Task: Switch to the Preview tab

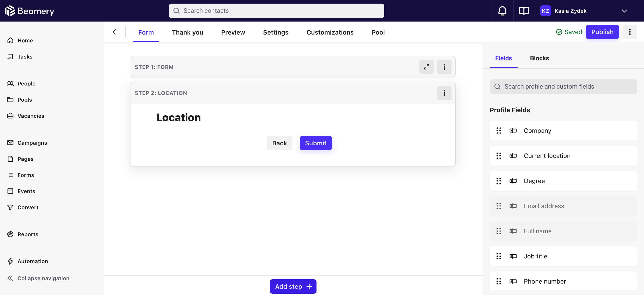Action: point(233,32)
